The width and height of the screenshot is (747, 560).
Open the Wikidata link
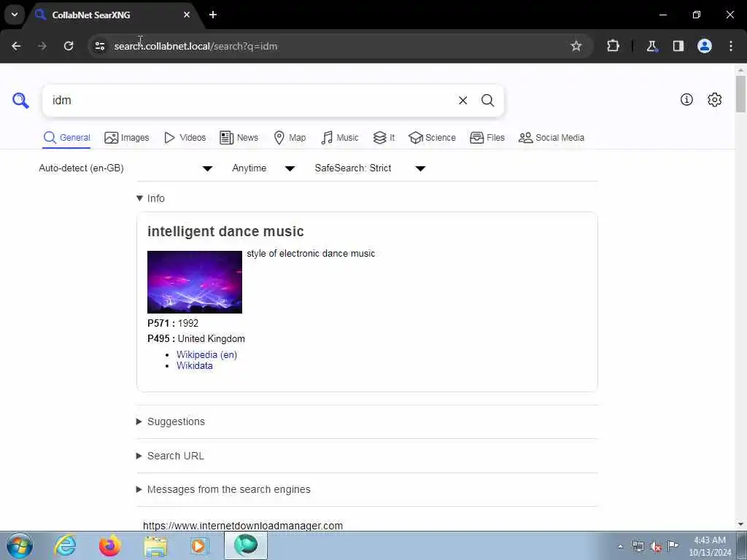coord(194,366)
